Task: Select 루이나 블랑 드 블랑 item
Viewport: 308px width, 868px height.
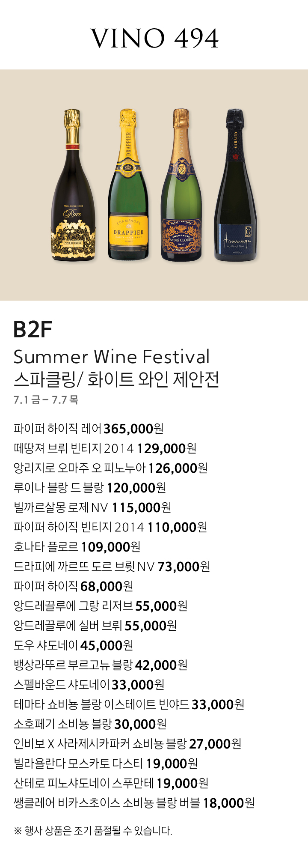Action: point(90,488)
